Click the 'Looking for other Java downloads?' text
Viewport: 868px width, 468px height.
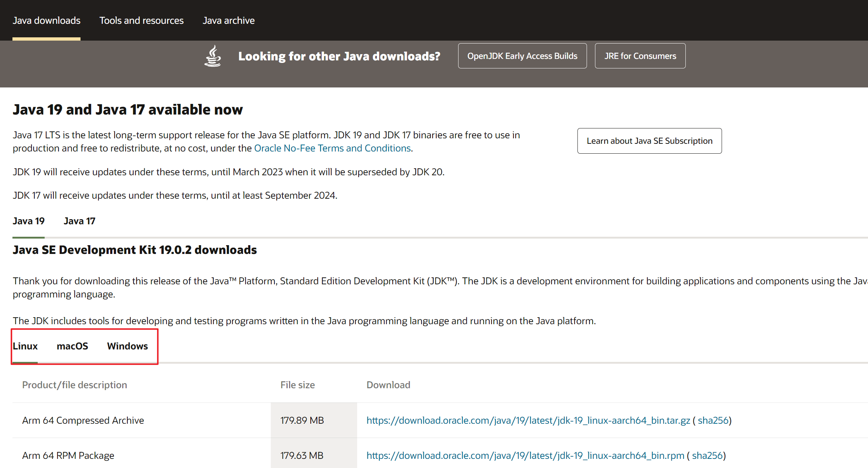[339, 56]
